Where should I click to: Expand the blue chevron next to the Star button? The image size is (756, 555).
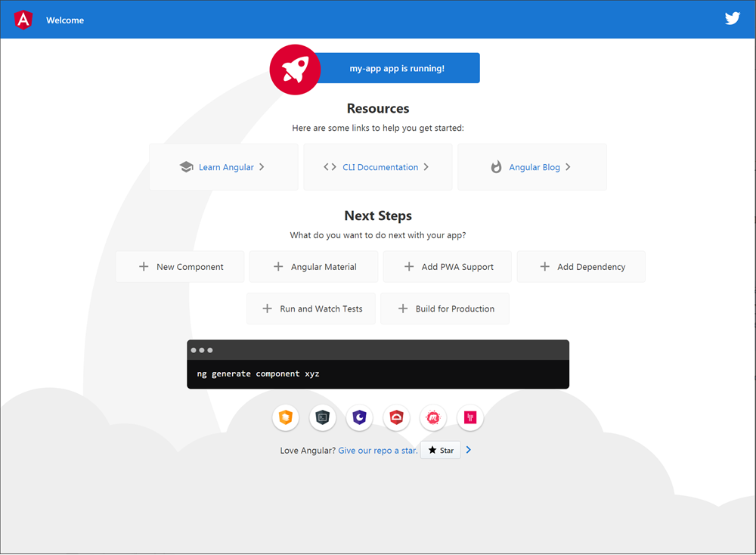point(467,449)
